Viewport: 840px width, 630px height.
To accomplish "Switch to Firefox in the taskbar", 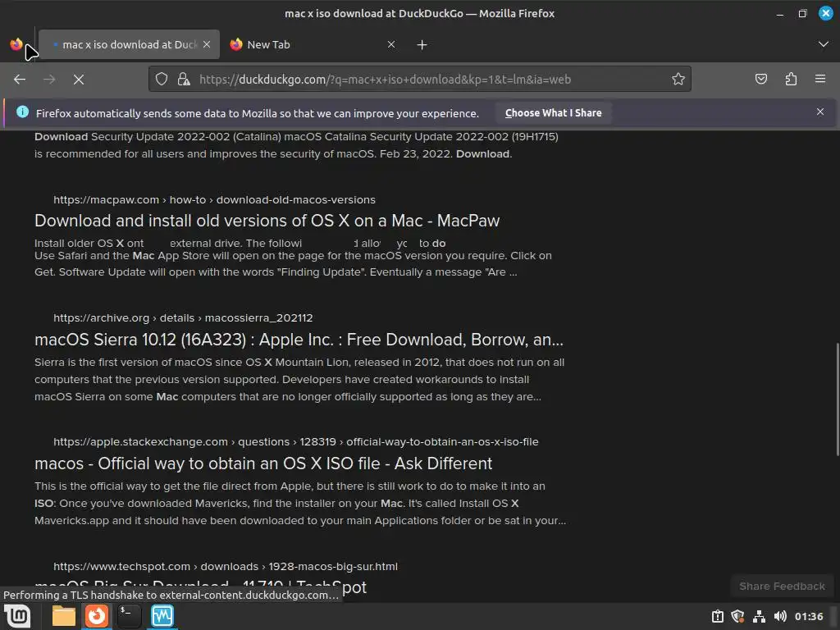I will (97, 616).
